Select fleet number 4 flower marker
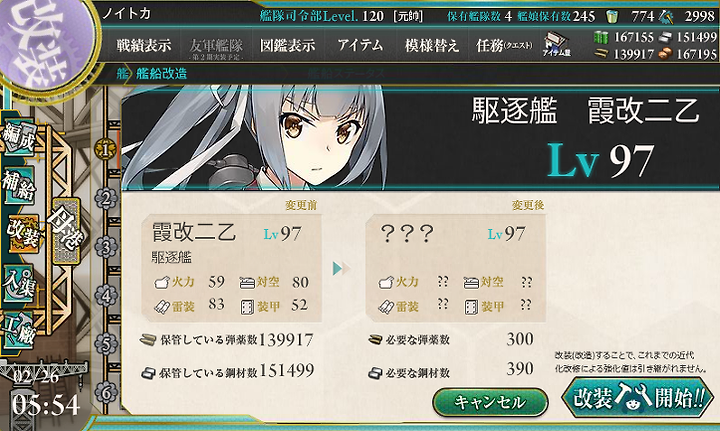This screenshot has height=431, width=720. click(x=106, y=296)
